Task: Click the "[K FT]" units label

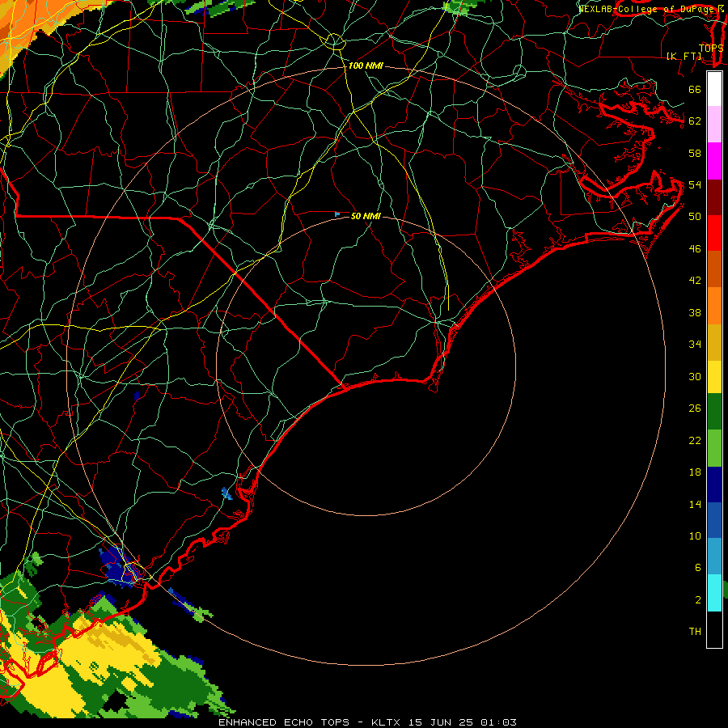Action: 684,56
